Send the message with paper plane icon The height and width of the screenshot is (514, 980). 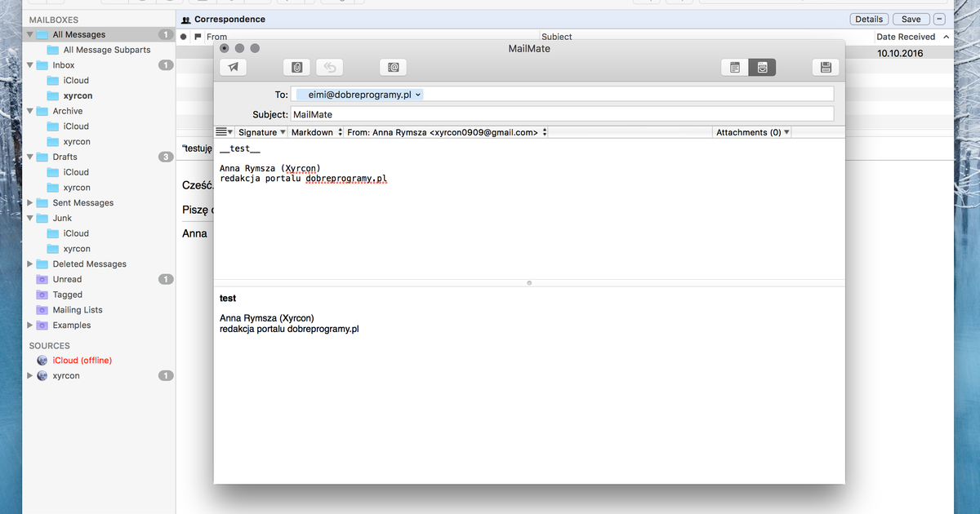click(x=234, y=68)
